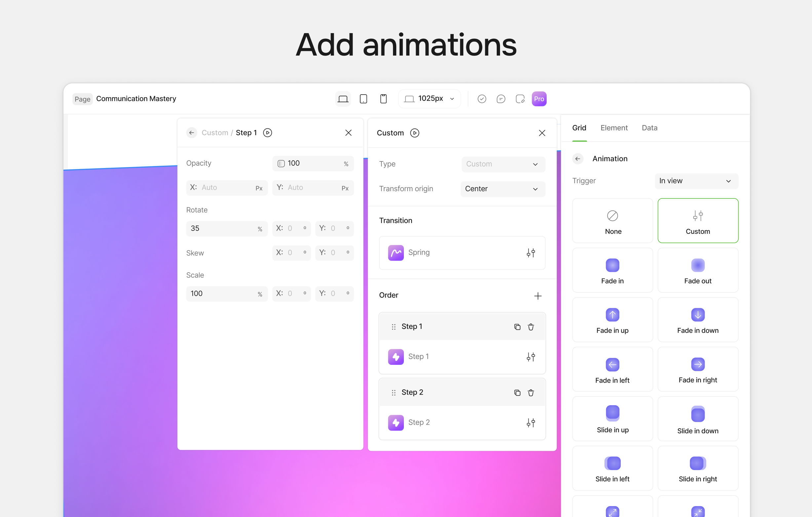Pick the Slide in right preset
Image resolution: width=812 pixels, height=517 pixels.
pyautogui.click(x=698, y=468)
